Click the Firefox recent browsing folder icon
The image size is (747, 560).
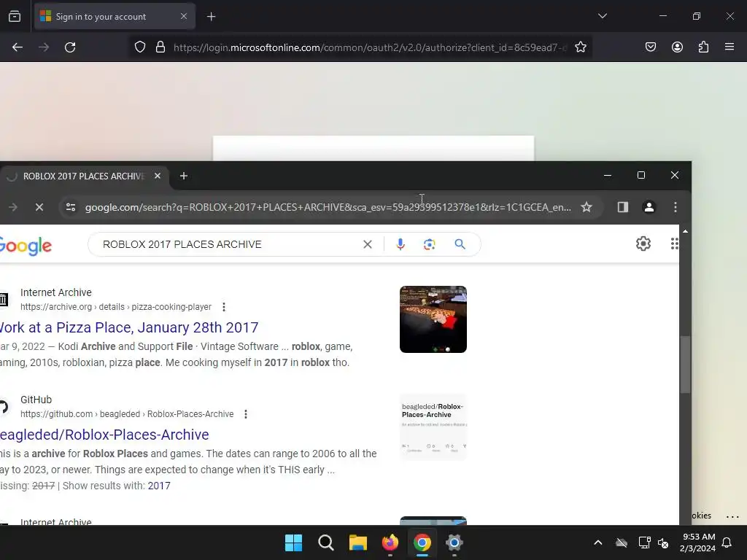tap(15, 17)
